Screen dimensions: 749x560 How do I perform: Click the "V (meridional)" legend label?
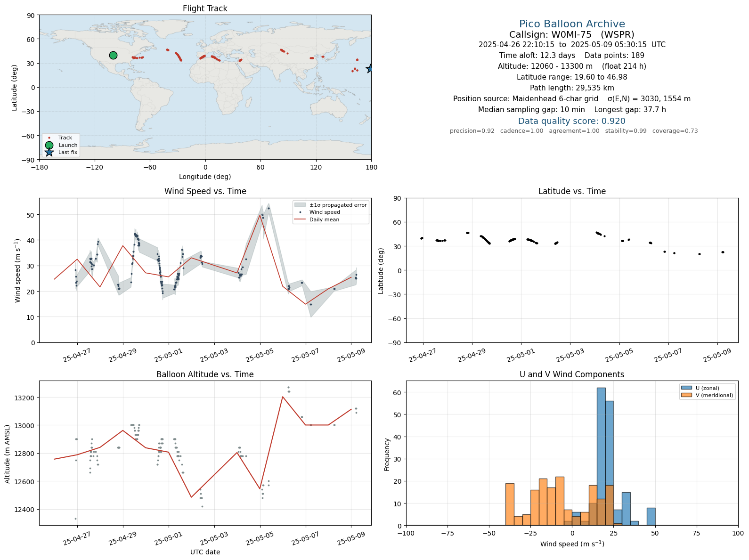(x=715, y=395)
